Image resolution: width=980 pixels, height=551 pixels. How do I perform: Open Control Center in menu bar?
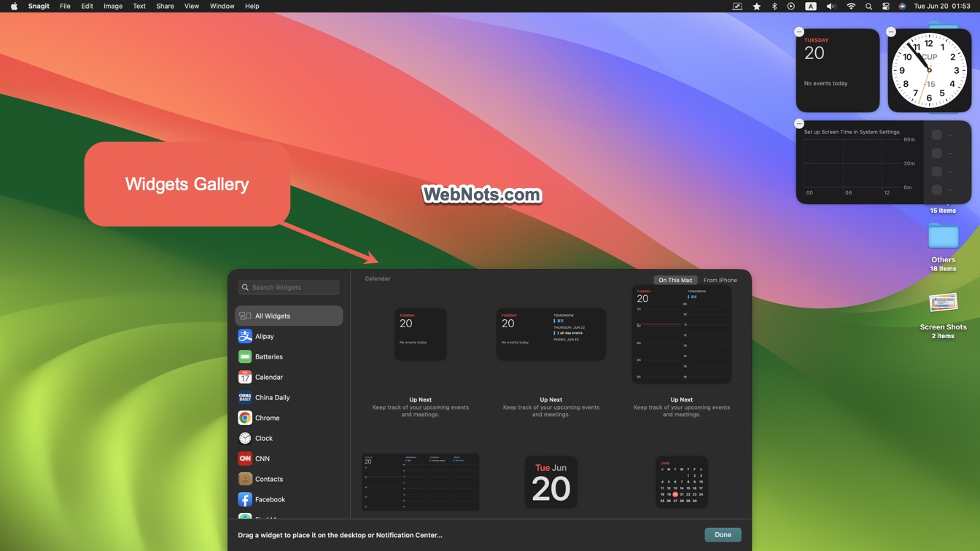(x=886, y=6)
